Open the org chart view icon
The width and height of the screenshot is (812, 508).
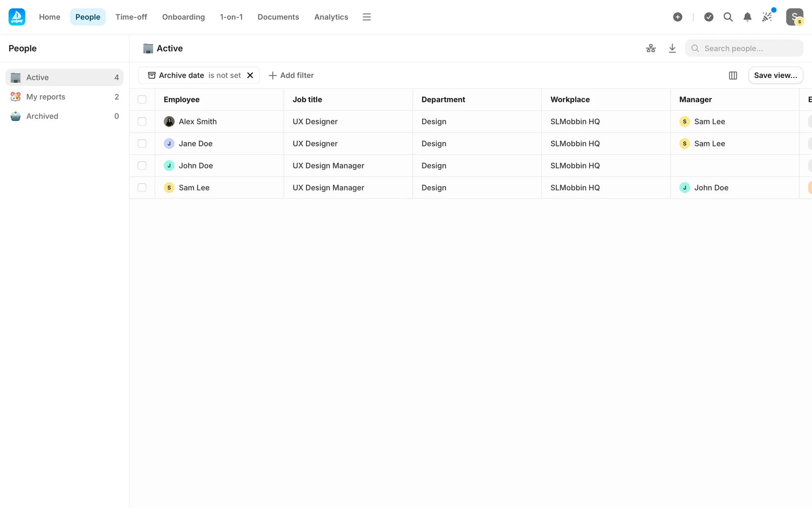pos(651,48)
